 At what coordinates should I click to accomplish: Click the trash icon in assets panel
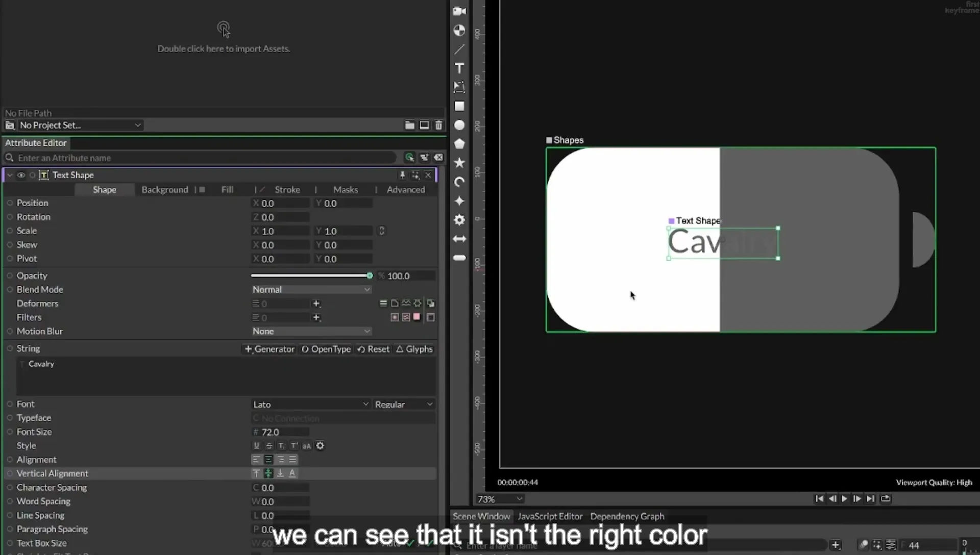pyautogui.click(x=438, y=125)
